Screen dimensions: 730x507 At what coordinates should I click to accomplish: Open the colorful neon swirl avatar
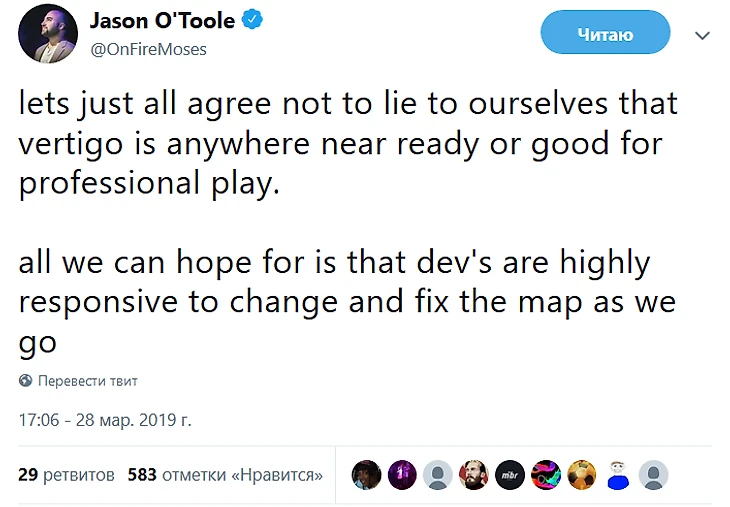(546, 475)
